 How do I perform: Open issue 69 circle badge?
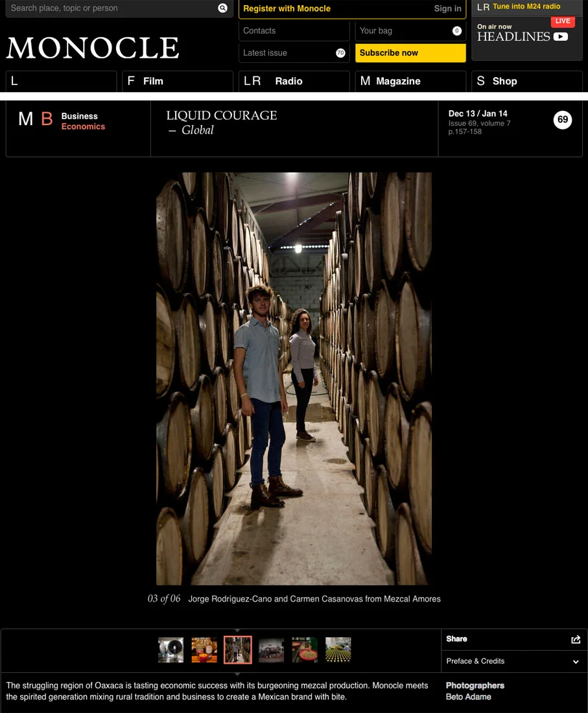[x=563, y=120]
